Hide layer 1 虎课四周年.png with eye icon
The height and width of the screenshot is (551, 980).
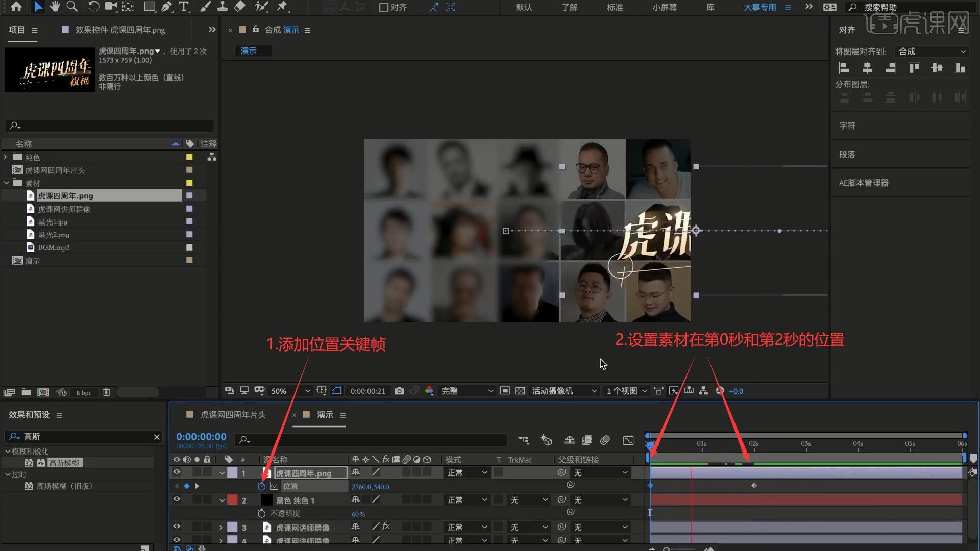(x=177, y=472)
